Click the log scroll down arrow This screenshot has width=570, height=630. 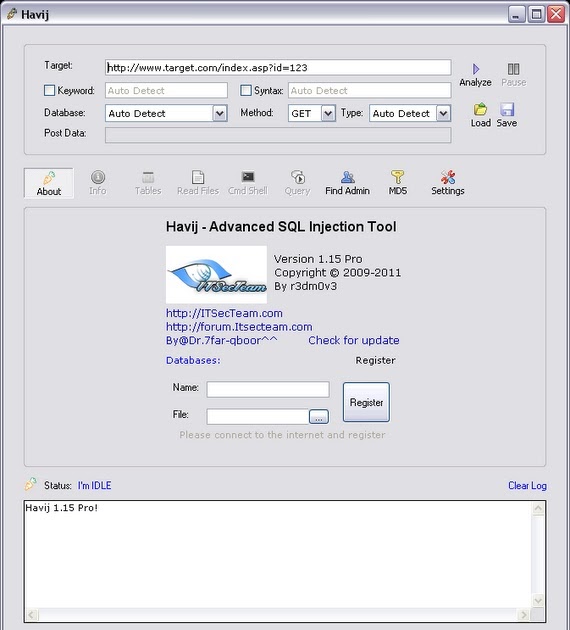[x=538, y=601]
